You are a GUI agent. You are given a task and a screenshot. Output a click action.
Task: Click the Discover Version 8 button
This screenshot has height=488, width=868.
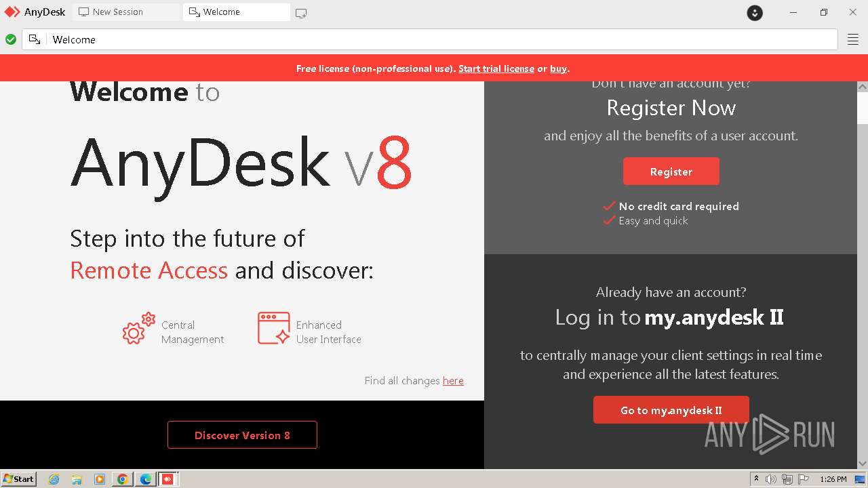242,435
